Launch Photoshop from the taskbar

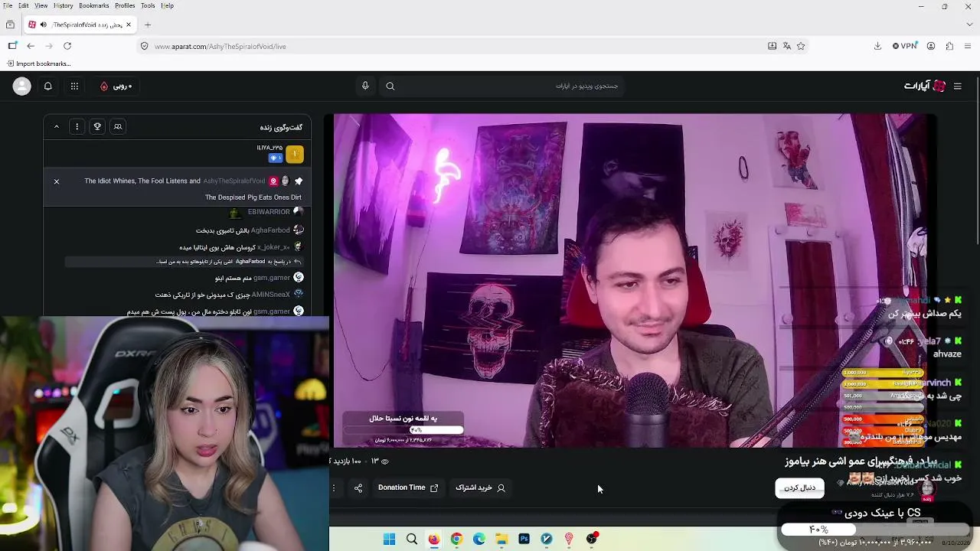click(x=524, y=539)
